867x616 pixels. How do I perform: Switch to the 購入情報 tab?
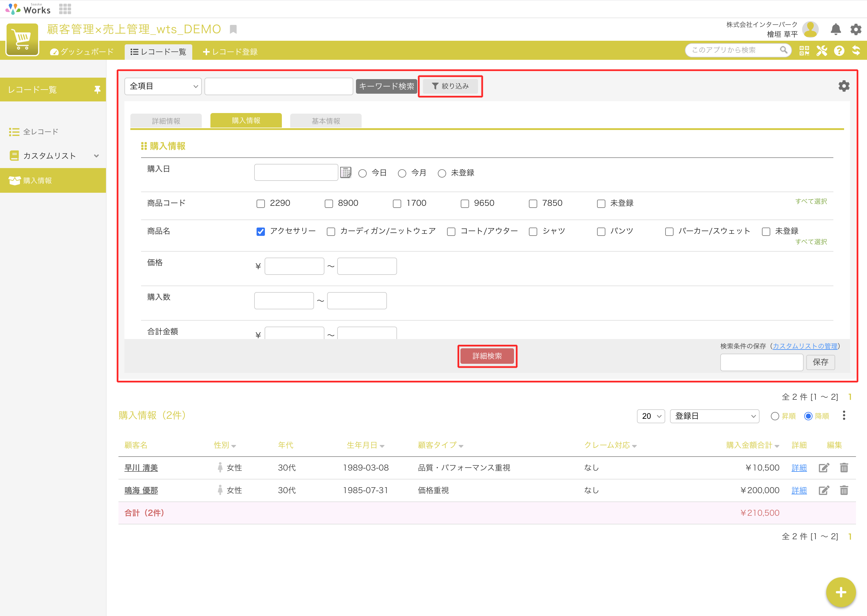(246, 120)
